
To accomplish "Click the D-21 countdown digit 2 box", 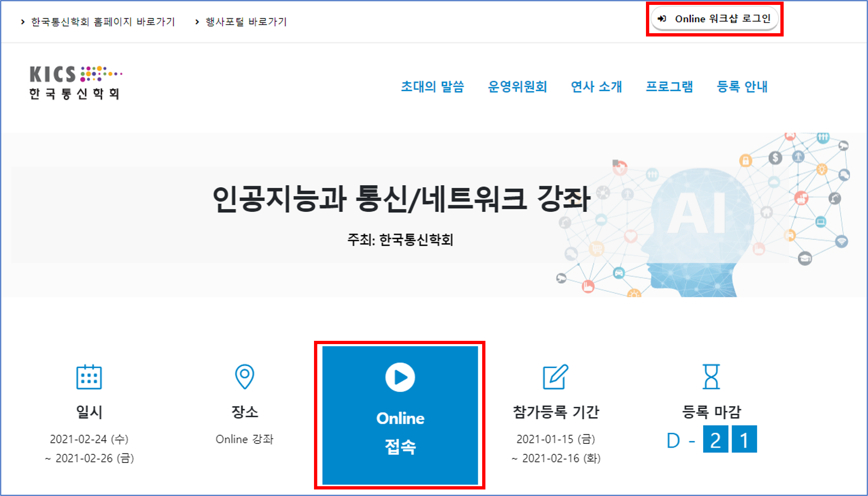I will click(x=715, y=439).
